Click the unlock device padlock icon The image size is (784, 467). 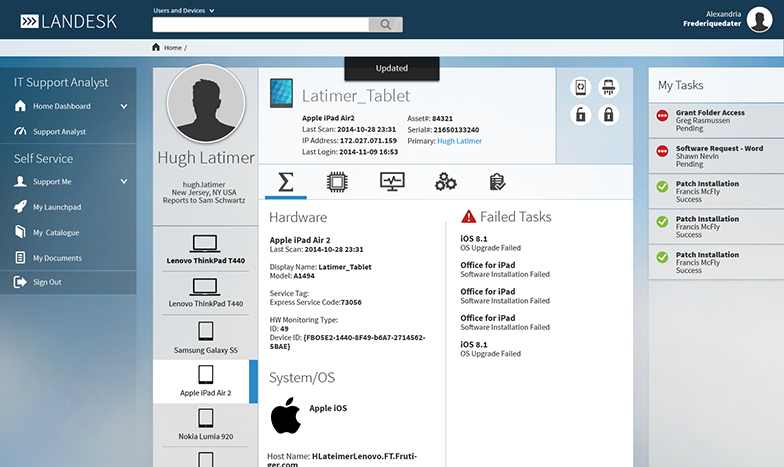(582, 115)
